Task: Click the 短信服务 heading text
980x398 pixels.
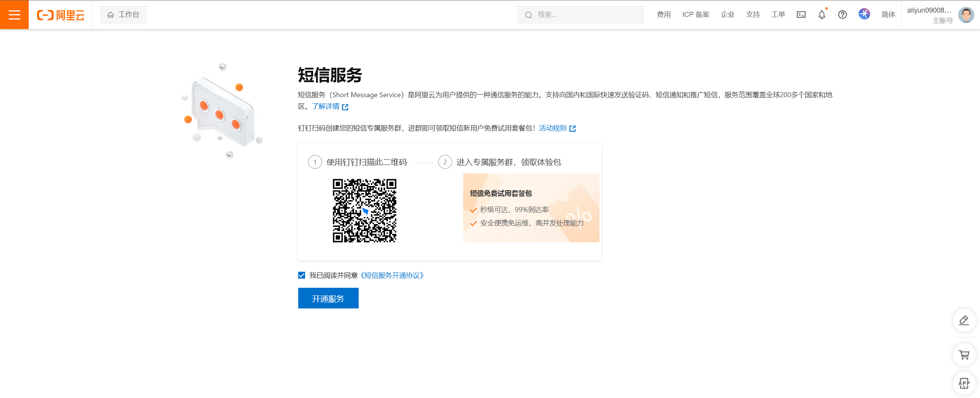Action: (330, 75)
